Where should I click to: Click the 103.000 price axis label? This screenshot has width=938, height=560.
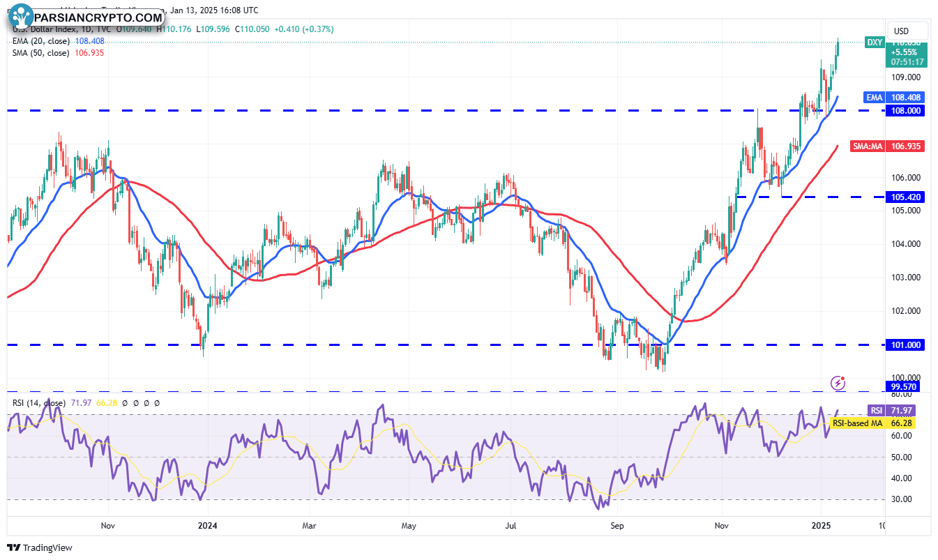907,278
